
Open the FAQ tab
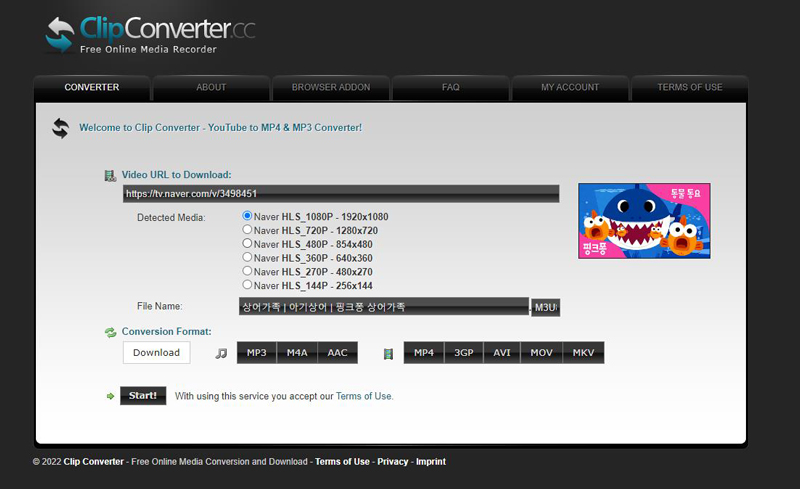(451, 88)
